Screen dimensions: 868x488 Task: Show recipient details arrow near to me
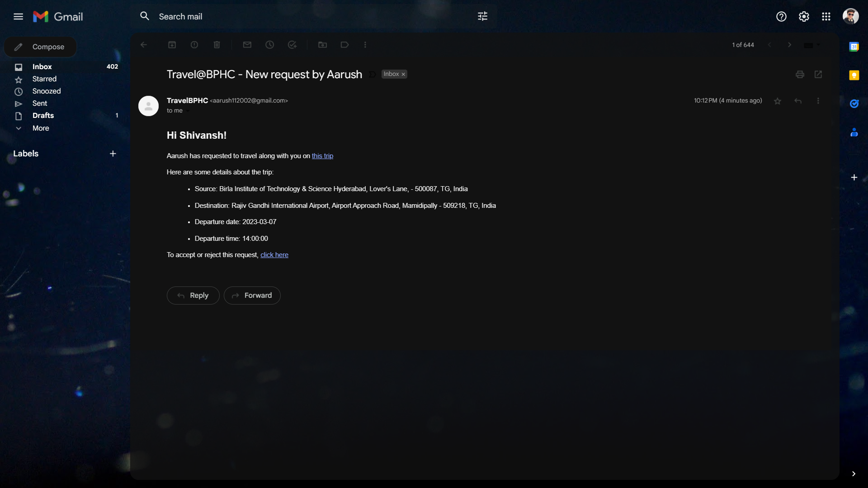coord(188,111)
